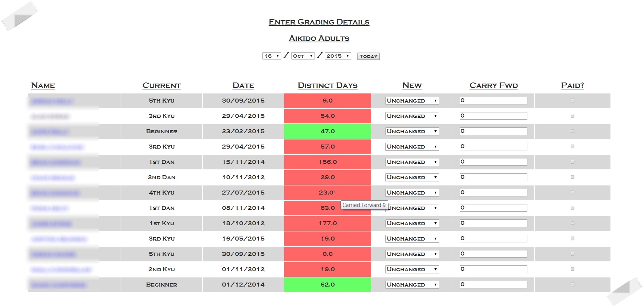The image size is (644, 307).
Task: Click the Name column header
Action: [x=43, y=85]
